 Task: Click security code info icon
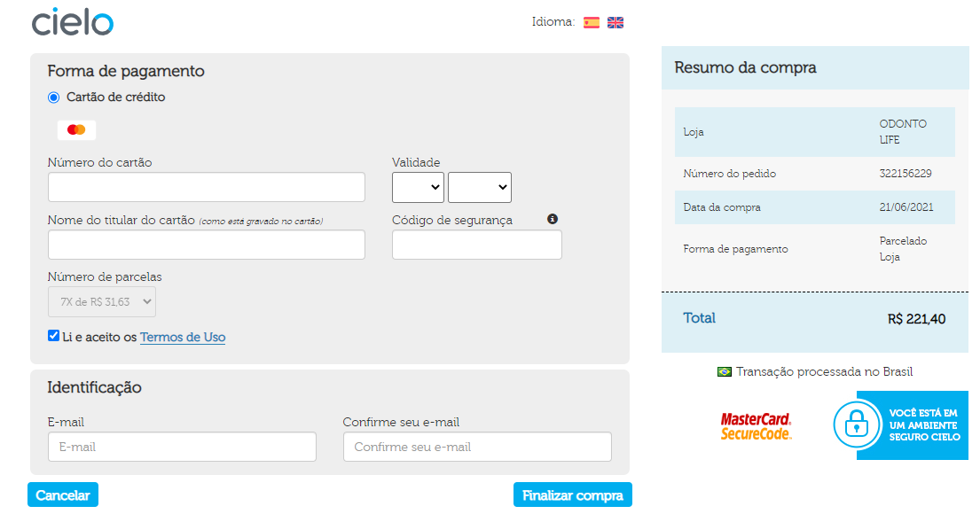(x=553, y=219)
